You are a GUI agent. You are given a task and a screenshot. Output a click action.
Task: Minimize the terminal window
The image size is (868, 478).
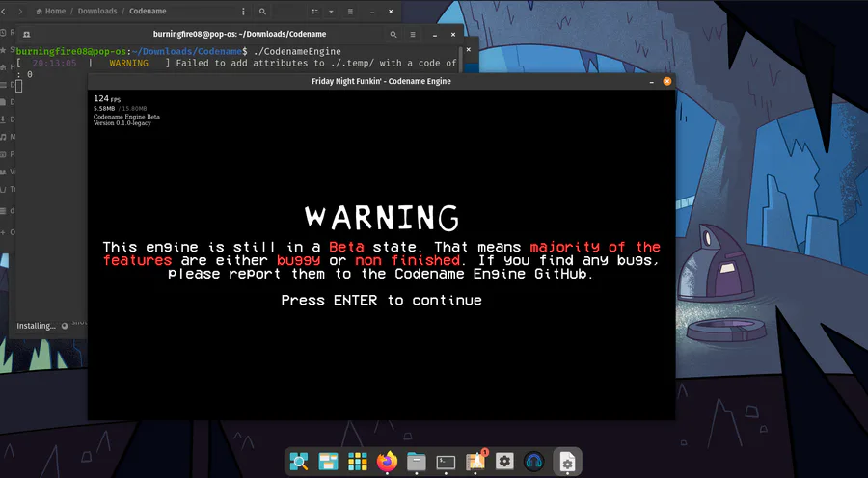pyautogui.click(x=435, y=35)
